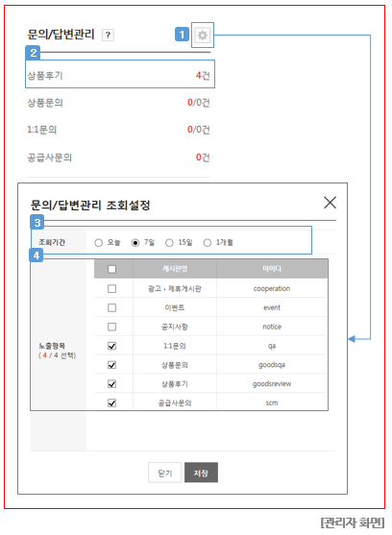Check the 공지사항 row checkbox

(111, 327)
